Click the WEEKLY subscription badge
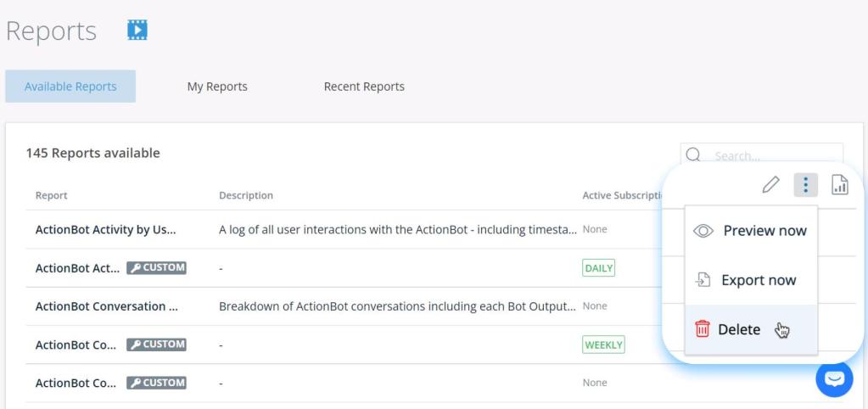 [x=603, y=345]
